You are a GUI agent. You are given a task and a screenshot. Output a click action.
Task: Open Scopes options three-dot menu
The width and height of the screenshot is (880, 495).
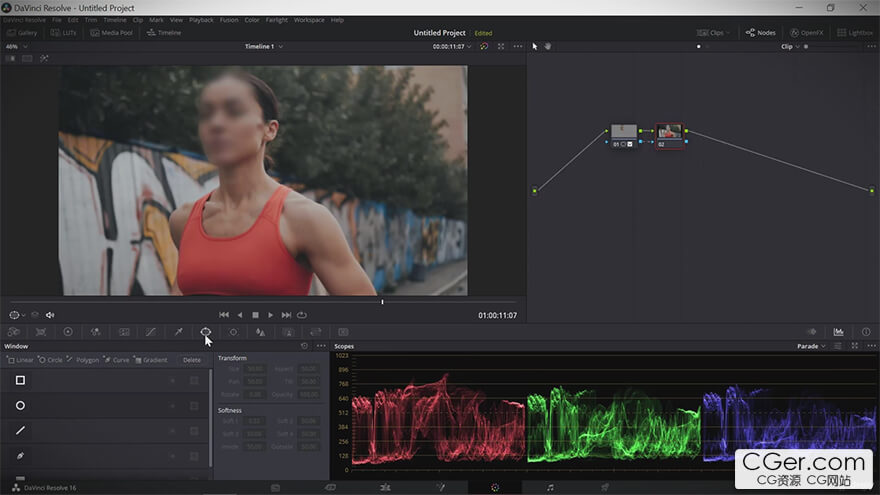point(871,346)
